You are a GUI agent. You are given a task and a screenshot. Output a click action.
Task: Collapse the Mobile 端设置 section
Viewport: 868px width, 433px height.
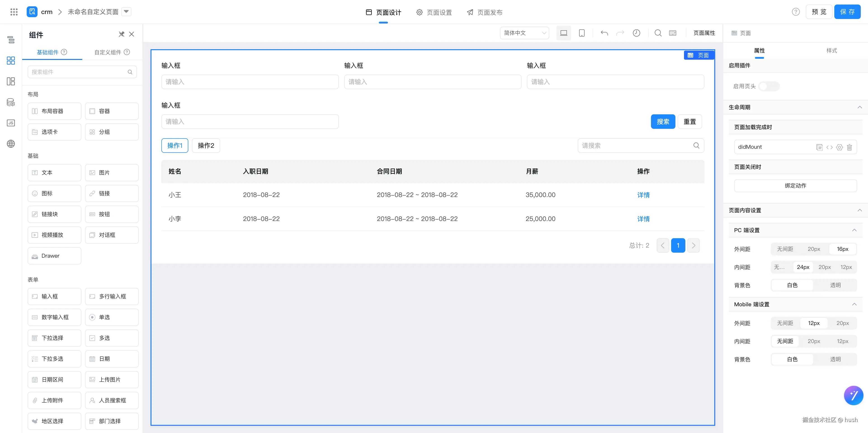tap(854, 304)
